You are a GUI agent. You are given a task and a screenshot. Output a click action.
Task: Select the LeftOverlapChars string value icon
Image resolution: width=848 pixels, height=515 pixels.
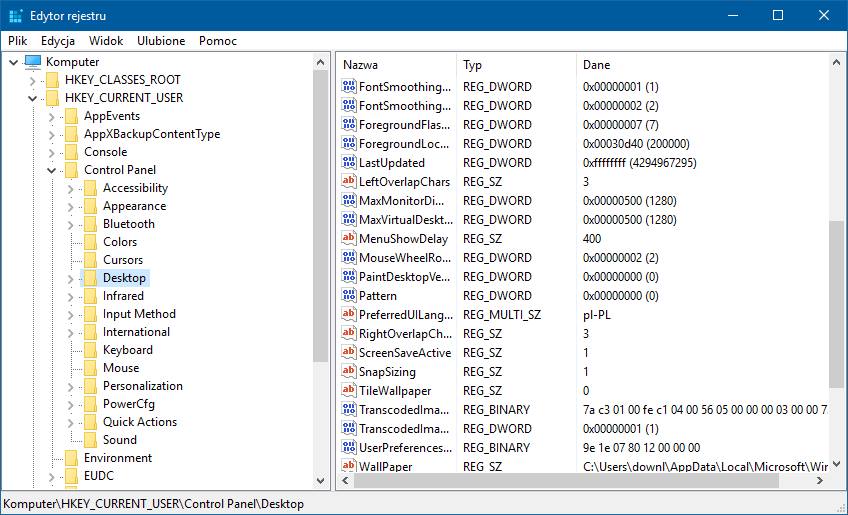click(349, 181)
